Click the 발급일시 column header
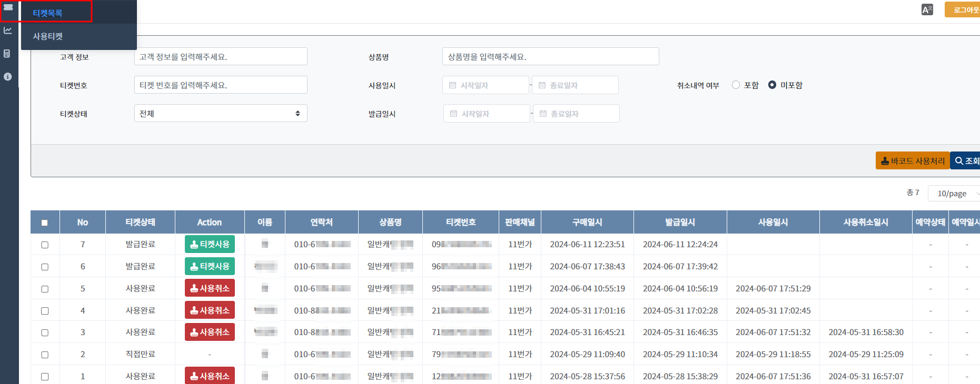Viewport: 980px width, 384px height. tap(680, 222)
